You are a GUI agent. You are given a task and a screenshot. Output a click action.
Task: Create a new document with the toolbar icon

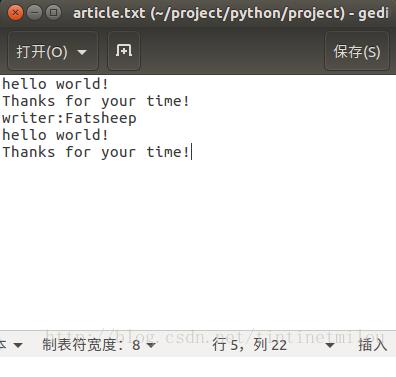(124, 51)
